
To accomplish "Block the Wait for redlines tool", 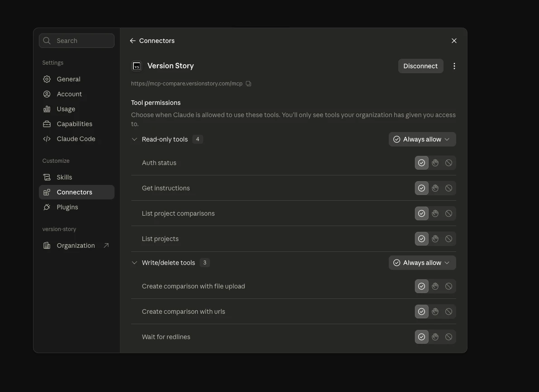I will [448, 337].
